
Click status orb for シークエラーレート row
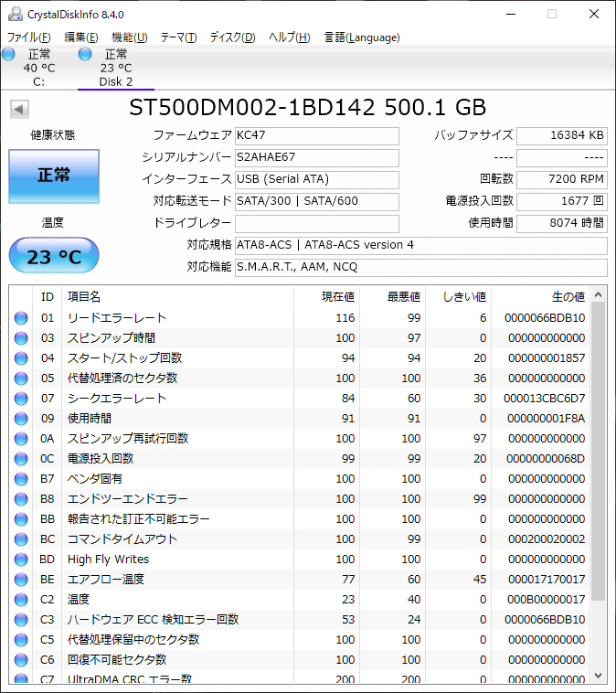click(x=21, y=399)
